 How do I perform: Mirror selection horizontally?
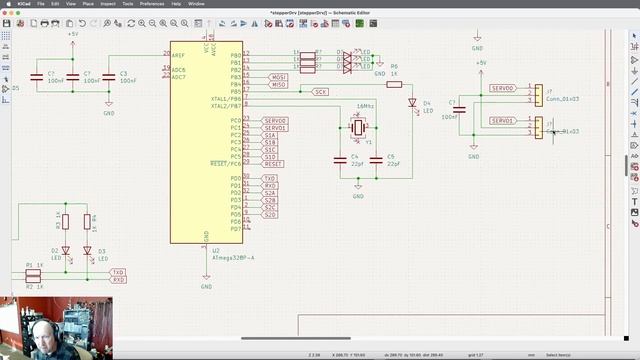[x=255, y=23]
